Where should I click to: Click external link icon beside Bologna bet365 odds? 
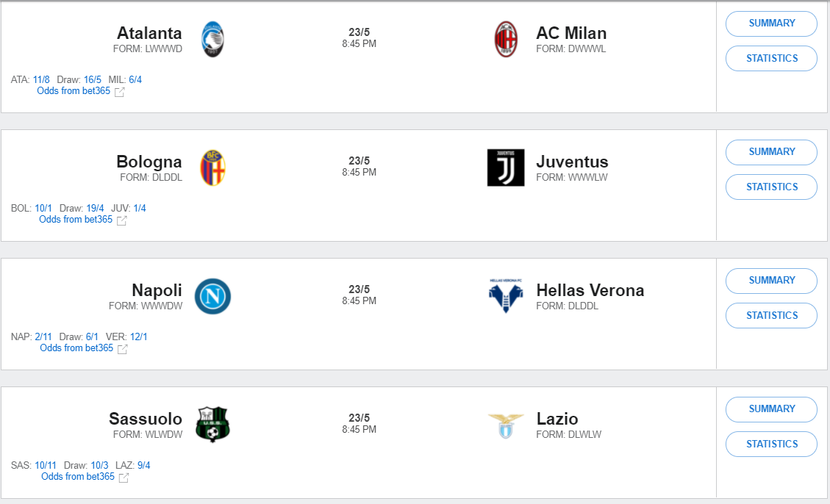click(x=122, y=220)
